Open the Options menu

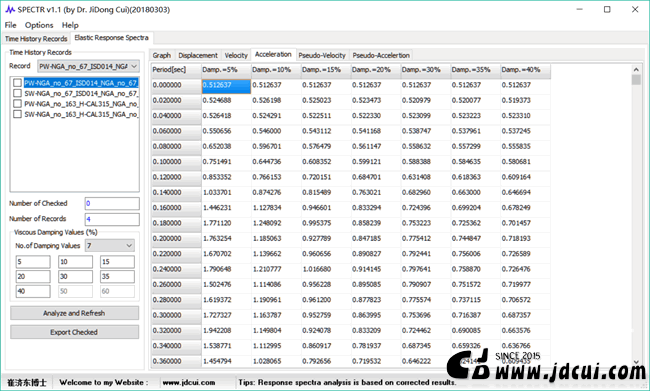(39, 25)
